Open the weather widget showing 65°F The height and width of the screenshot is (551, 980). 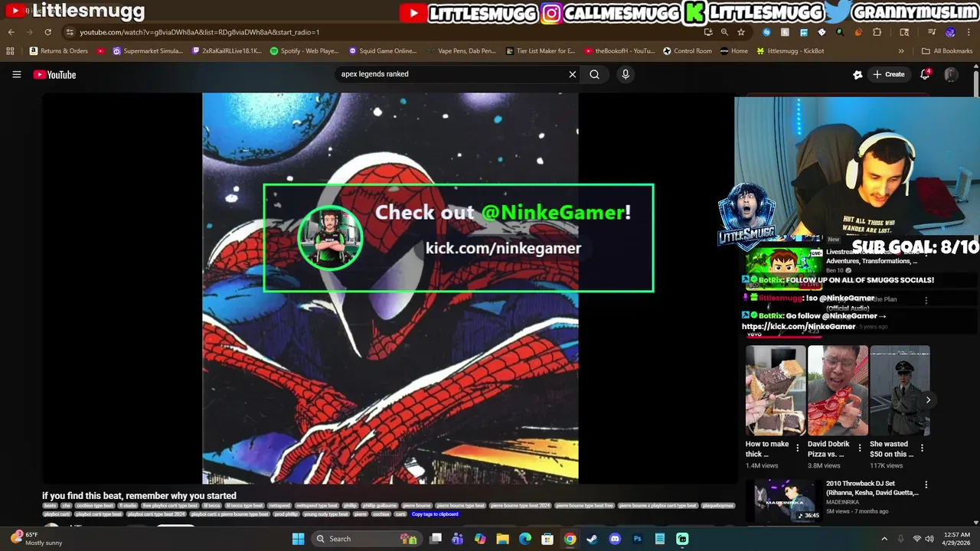pos(35,539)
